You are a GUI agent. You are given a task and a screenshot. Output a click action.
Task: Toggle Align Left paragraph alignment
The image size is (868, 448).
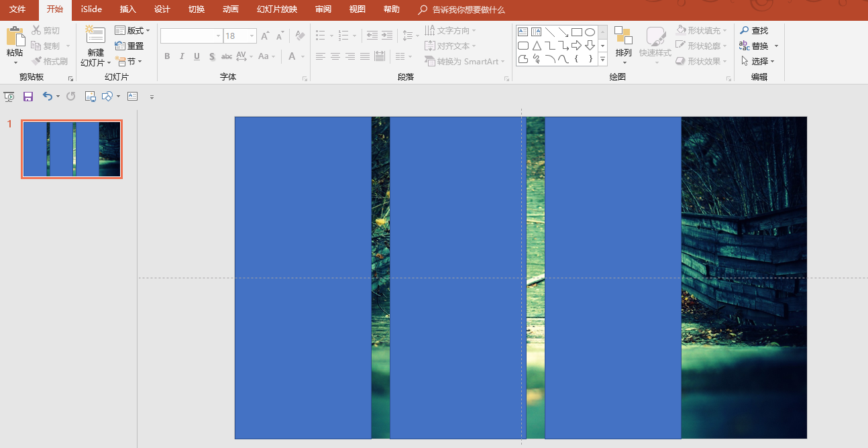tap(321, 56)
